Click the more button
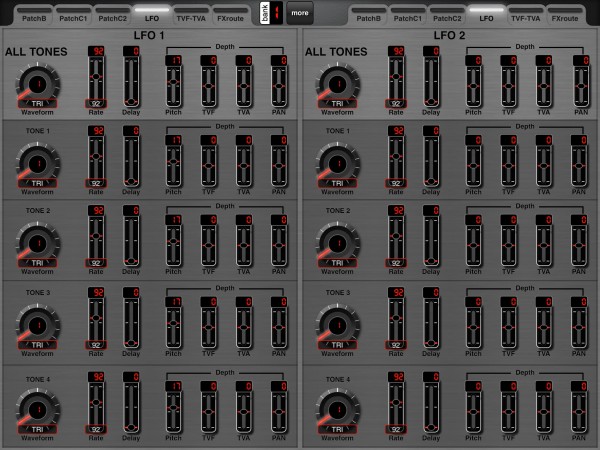Screen dimensions: 600x450 pyautogui.click(x=300, y=13)
